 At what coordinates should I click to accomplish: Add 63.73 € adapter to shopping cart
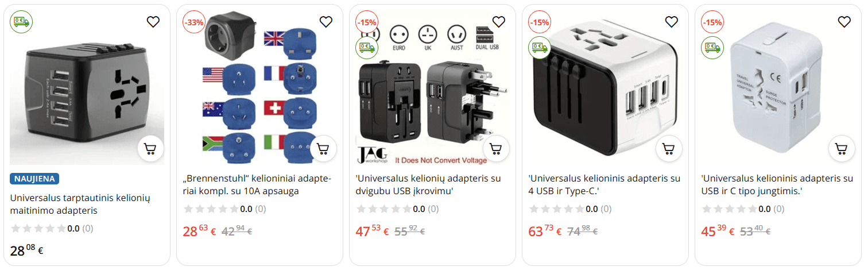coord(669,149)
